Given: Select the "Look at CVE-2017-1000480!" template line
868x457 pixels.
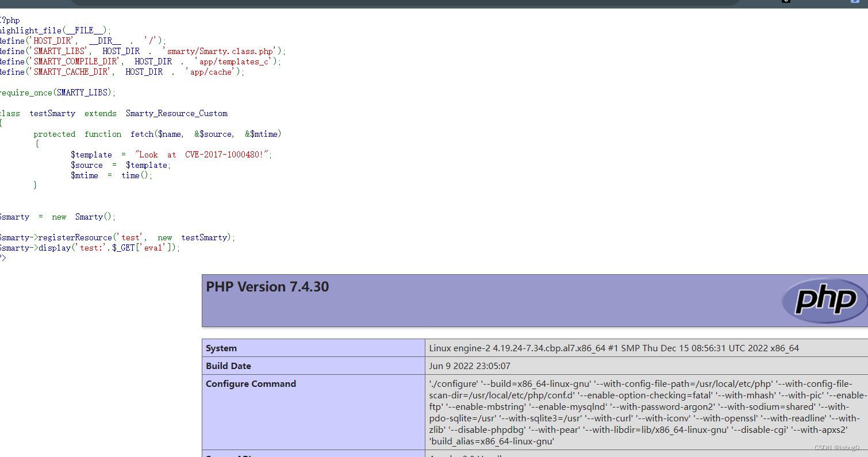Looking at the screenshot, I should (171, 155).
